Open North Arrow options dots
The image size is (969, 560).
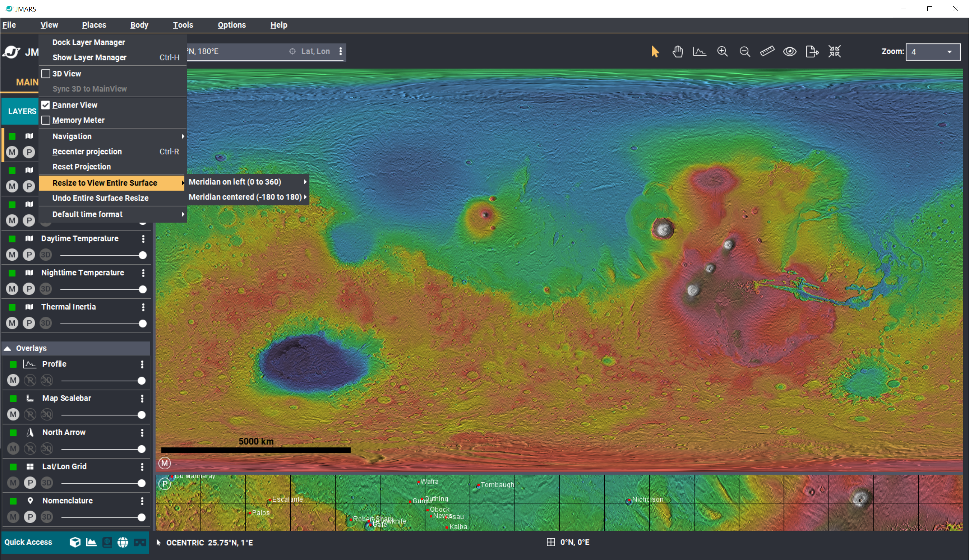(x=142, y=433)
